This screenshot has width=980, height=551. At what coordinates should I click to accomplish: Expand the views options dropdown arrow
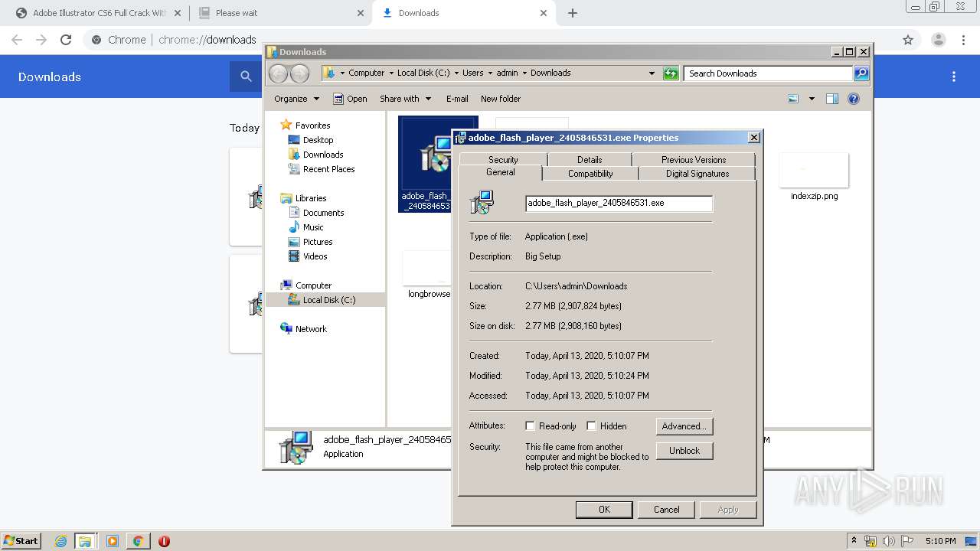[812, 99]
